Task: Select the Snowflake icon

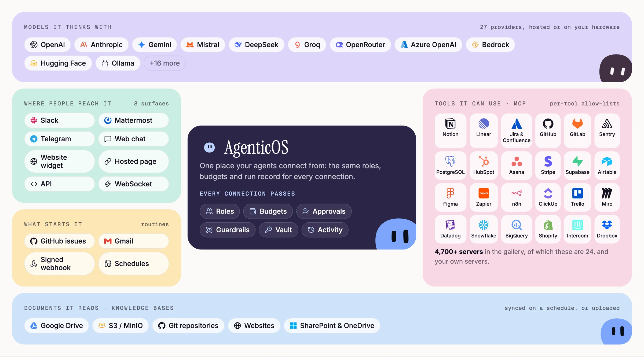Action: tap(484, 225)
